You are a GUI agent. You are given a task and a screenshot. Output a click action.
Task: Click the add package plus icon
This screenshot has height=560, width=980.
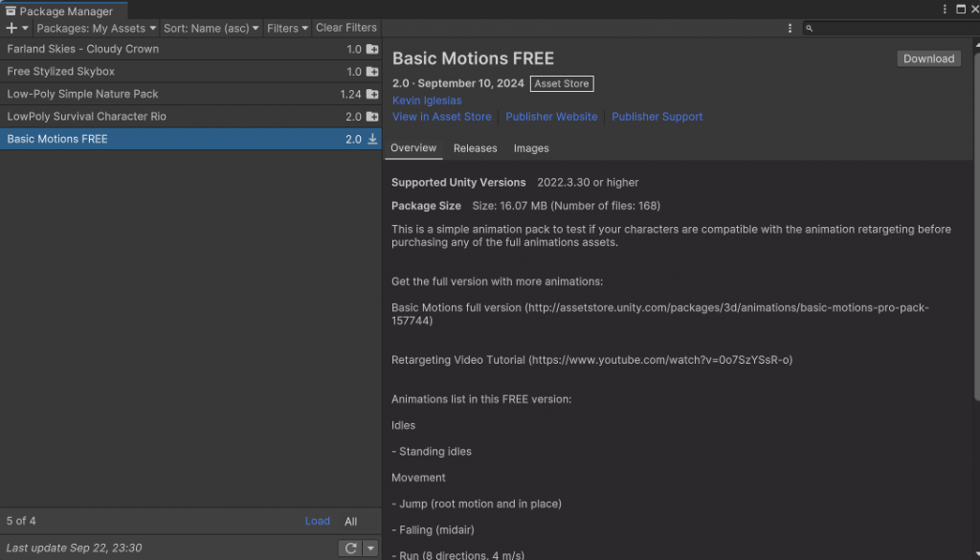coord(11,28)
